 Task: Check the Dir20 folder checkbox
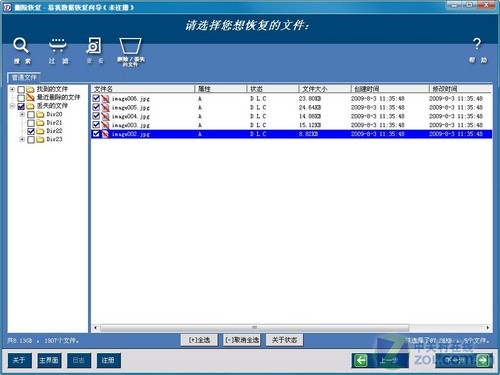point(31,115)
